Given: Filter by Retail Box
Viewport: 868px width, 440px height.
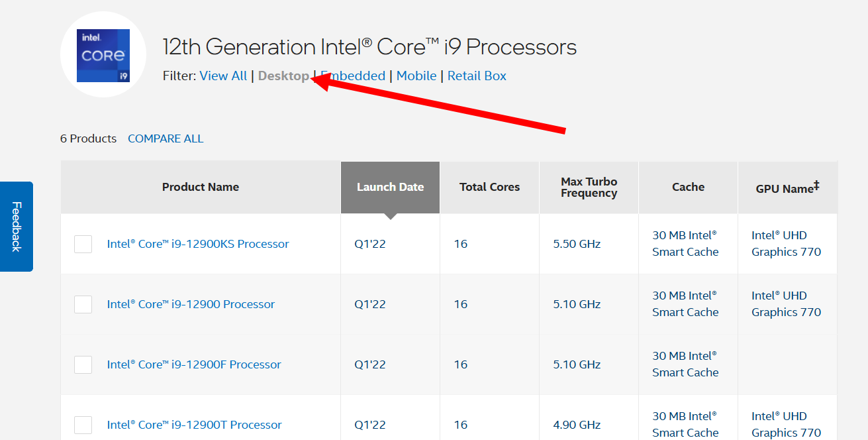Looking at the screenshot, I should 477,76.
